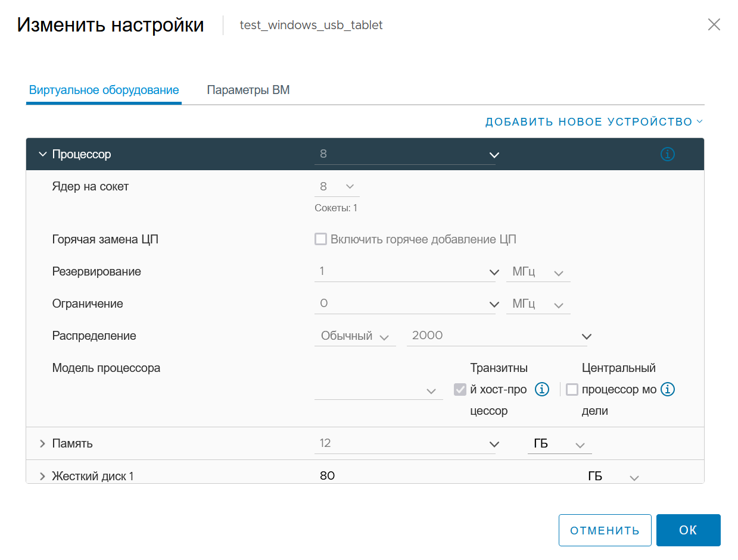This screenshot has width=738, height=560.
Task: Tick the model central processor checkbox
Action: tap(572, 390)
